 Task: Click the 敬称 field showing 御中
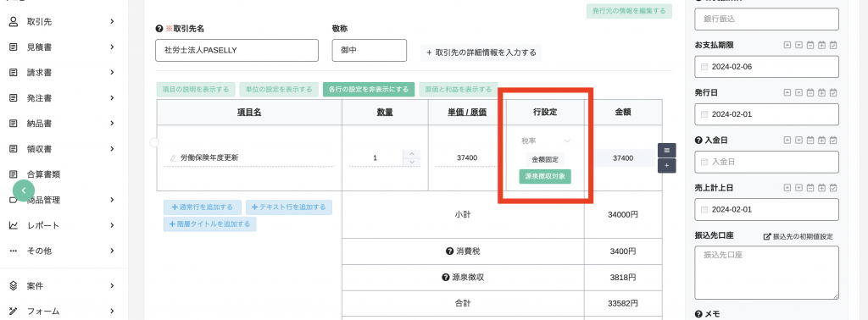point(370,50)
